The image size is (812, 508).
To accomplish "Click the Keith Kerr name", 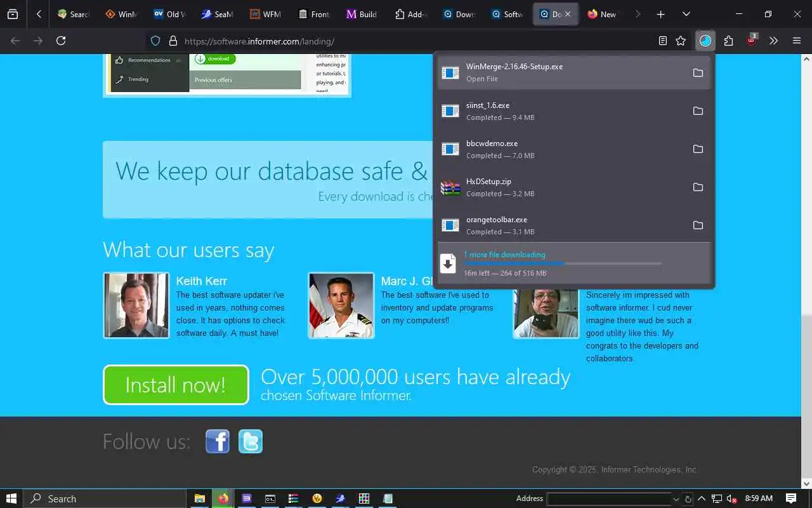I will (202, 281).
